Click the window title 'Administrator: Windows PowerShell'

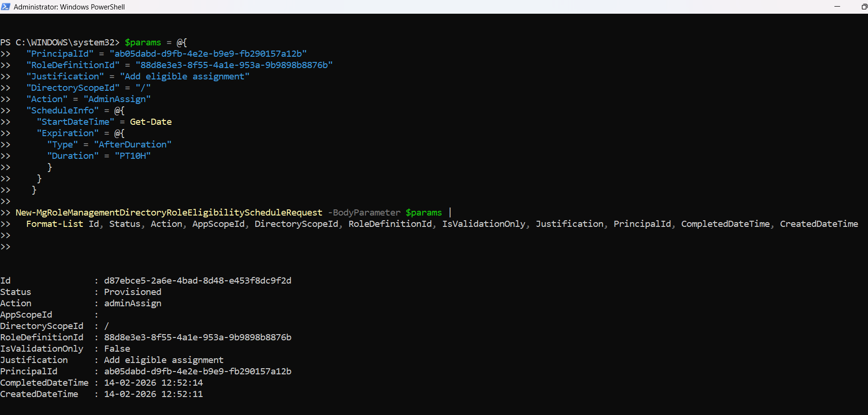coord(69,7)
